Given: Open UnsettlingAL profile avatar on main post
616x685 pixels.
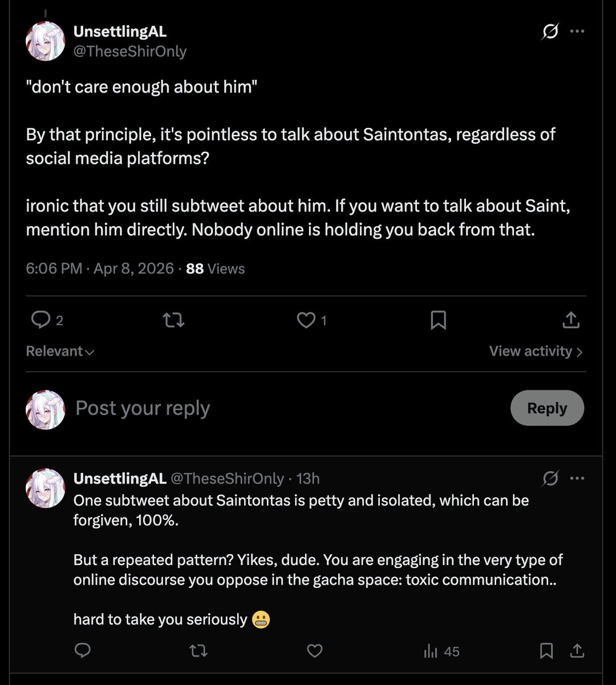Looking at the screenshot, I should click(46, 41).
